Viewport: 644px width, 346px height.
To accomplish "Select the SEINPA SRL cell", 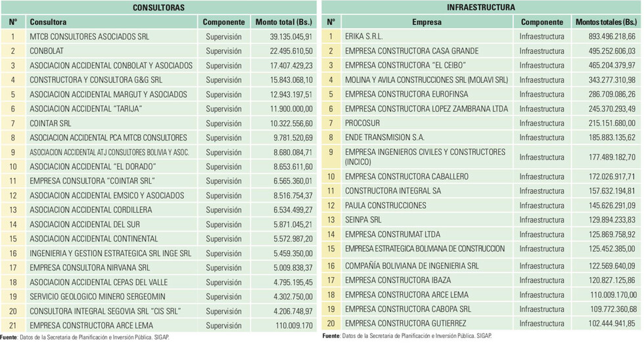I will [427, 220].
